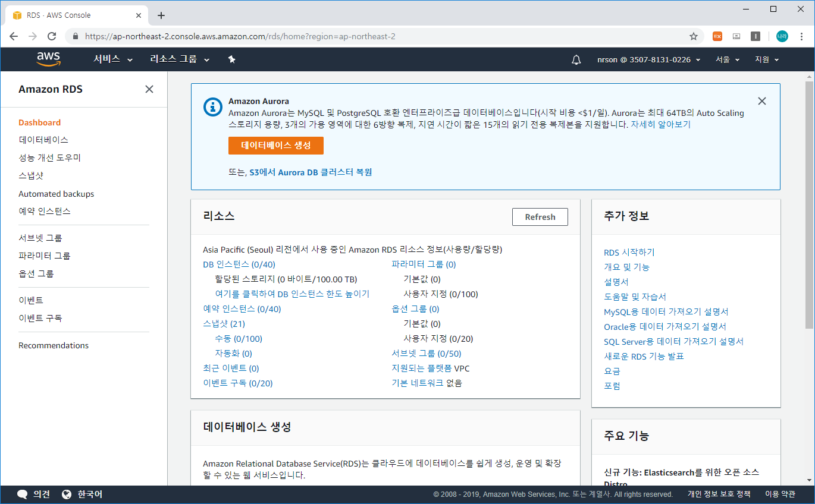The width and height of the screenshot is (815, 504).
Task: Open 도움말 및 자습서 link
Action: pyautogui.click(x=635, y=297)
